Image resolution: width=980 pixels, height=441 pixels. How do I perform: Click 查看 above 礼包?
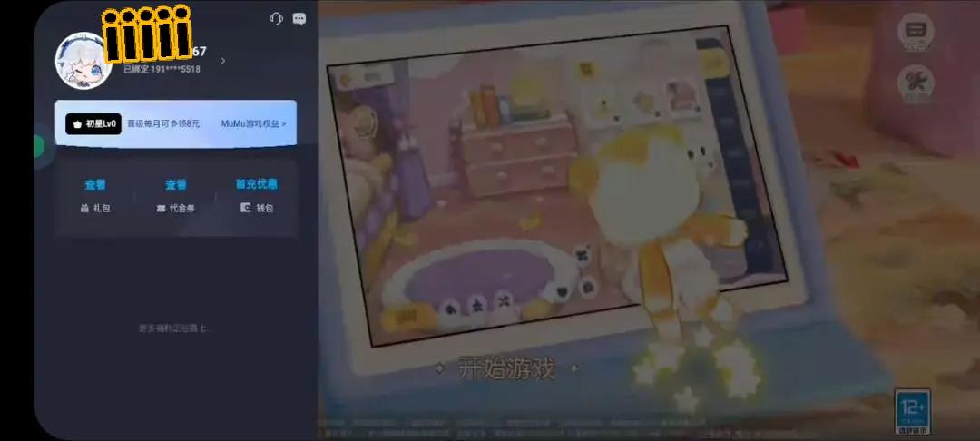coord(95,185)
